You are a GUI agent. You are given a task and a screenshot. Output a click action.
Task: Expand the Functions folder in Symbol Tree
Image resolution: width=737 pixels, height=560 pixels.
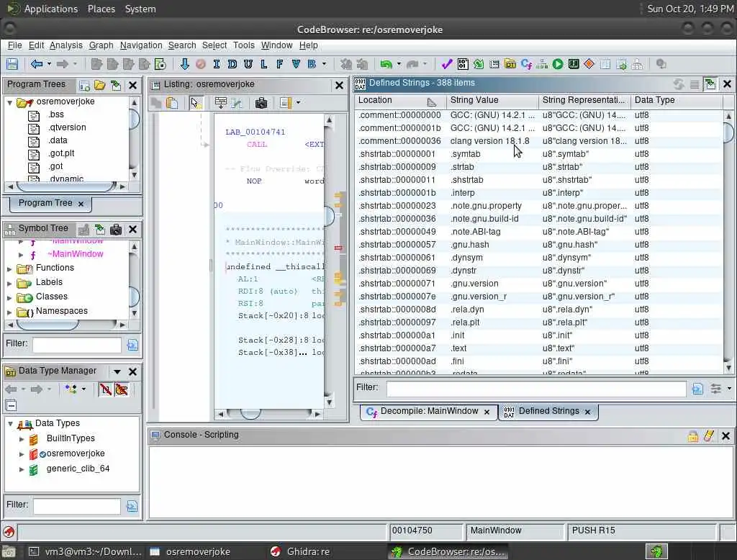pyautogui.click(x=9, y=269)
